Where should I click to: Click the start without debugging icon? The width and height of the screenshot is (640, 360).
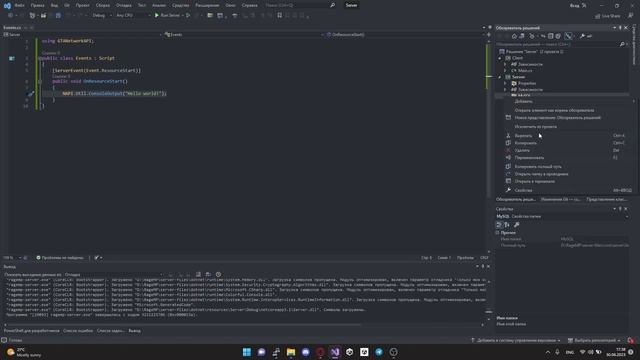(x=188, y=16)
